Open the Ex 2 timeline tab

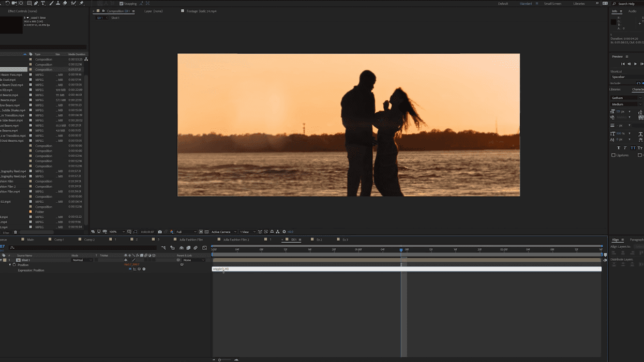[x=319, y=239]
